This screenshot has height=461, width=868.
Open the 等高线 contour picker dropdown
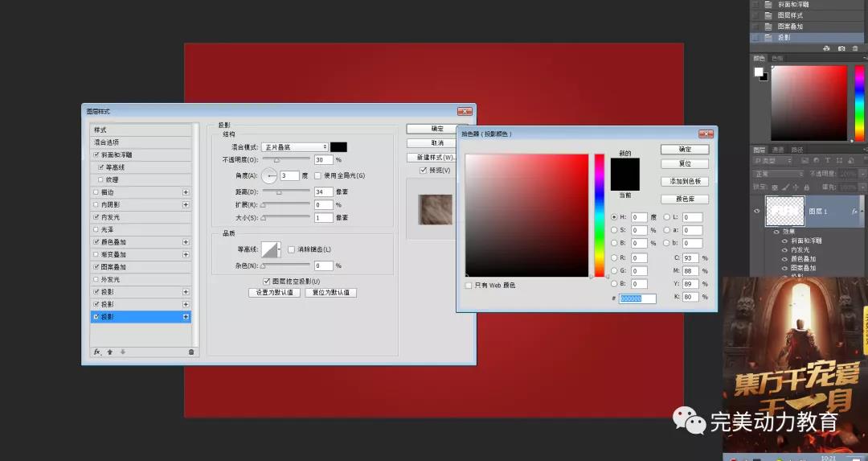tap(278, 249)
